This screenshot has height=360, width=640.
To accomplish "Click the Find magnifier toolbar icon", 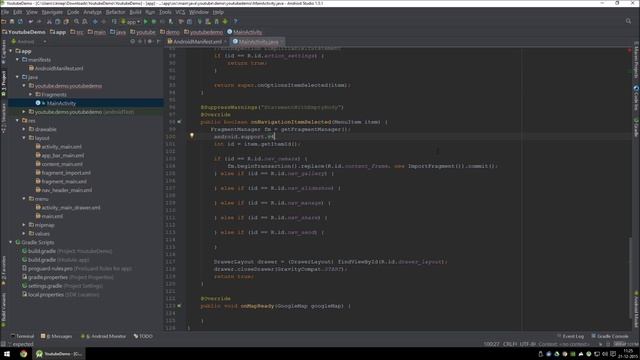I will coord(76,22).
